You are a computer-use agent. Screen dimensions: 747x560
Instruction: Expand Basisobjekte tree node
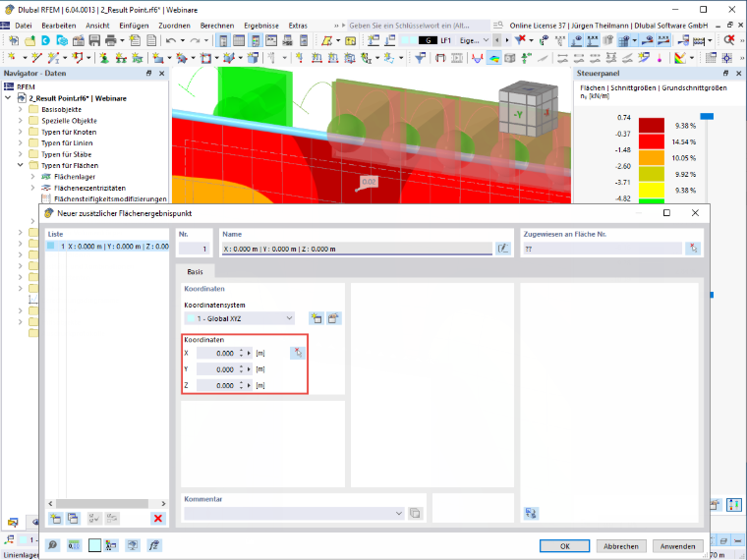(20, 109)
